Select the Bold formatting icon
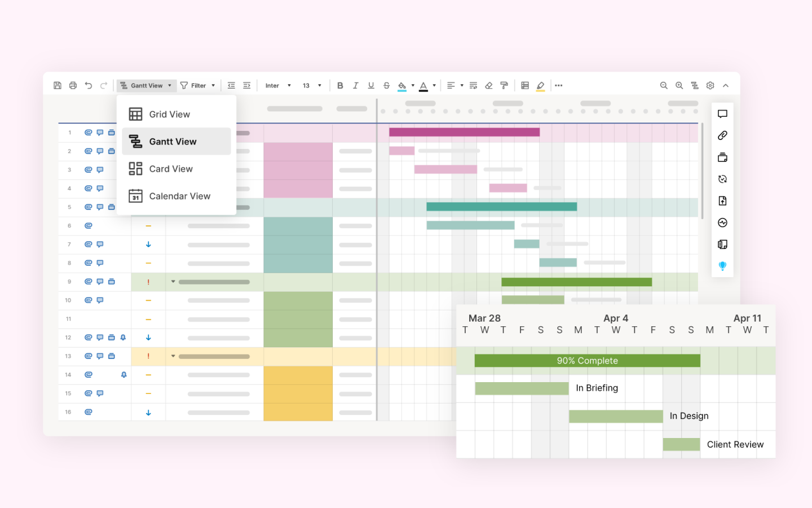812x508 pixels. coord(340,85)
